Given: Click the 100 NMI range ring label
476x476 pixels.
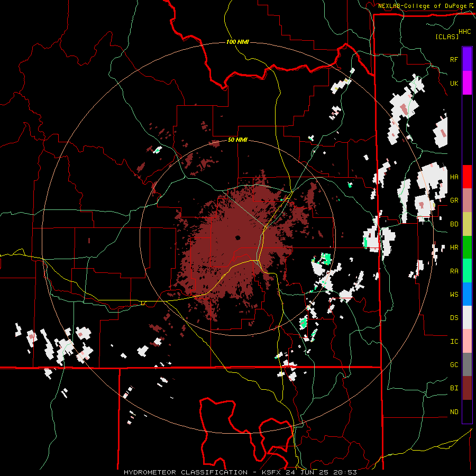Looking at the screenshot, I should click(x=237, y=42).
